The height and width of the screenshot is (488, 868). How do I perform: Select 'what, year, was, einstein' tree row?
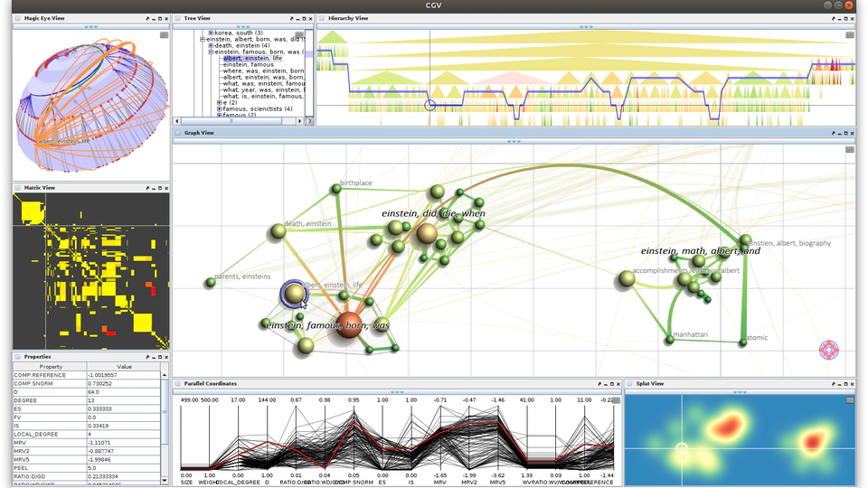(263, 89)
